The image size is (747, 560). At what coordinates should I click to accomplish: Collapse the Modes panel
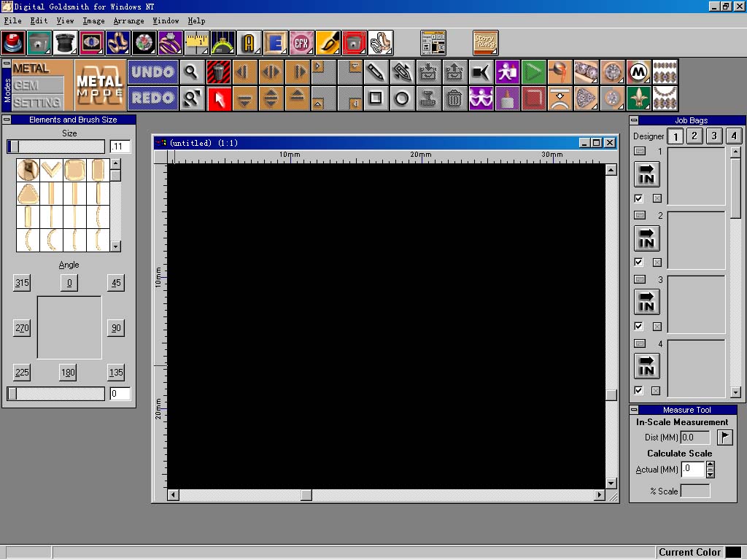pos(7,63)
